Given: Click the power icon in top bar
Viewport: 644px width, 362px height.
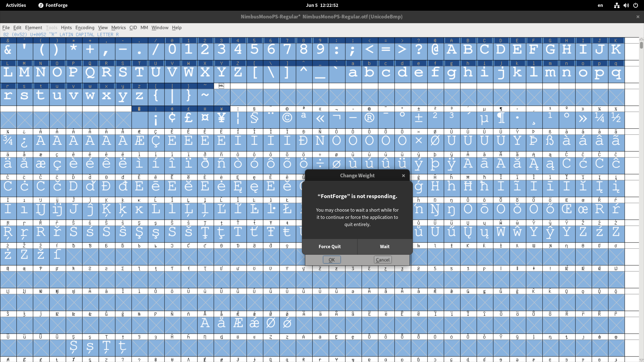Looking at the screenshot, I should pos(635,5).
